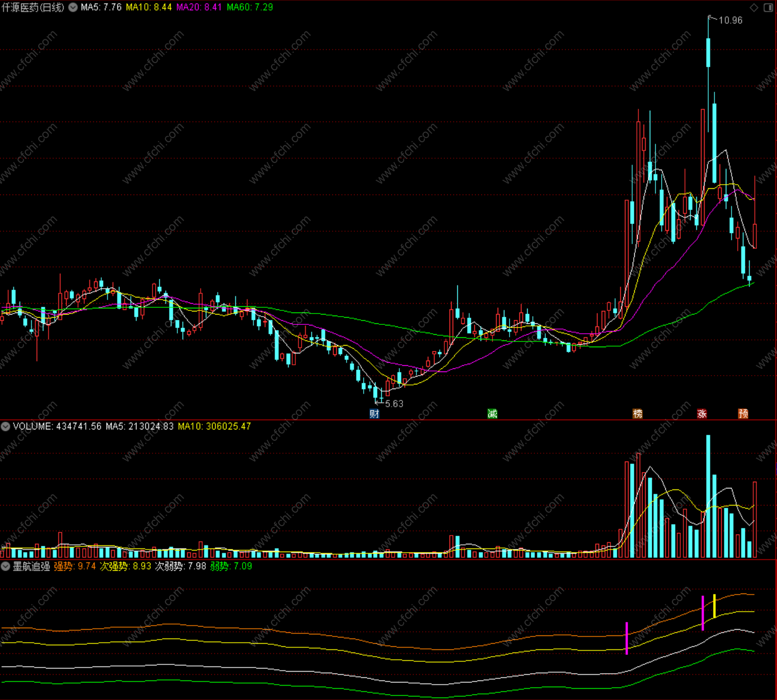Image resolution: width=777 pixels, height=700 pixels.
Task: Select the MA60: 7.29 label
Action: pyautogui.click(x=250, y=7)
